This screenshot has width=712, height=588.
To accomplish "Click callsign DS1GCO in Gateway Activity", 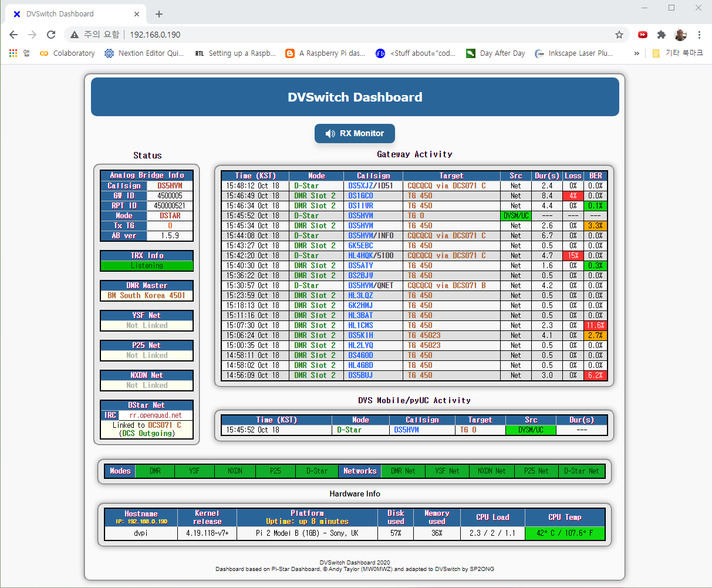I will pyautogui.click(x=360, y=195).
